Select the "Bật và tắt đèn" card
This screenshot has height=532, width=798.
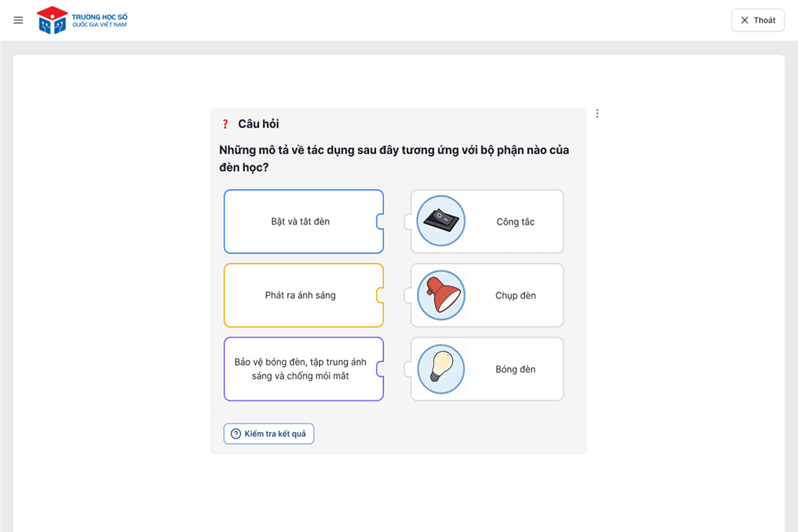300,221
